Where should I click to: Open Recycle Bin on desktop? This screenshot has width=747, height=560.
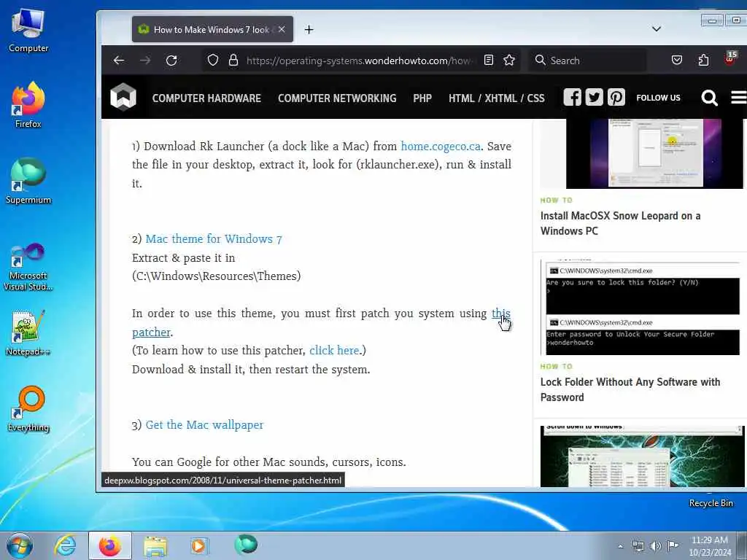pos(711,503)
